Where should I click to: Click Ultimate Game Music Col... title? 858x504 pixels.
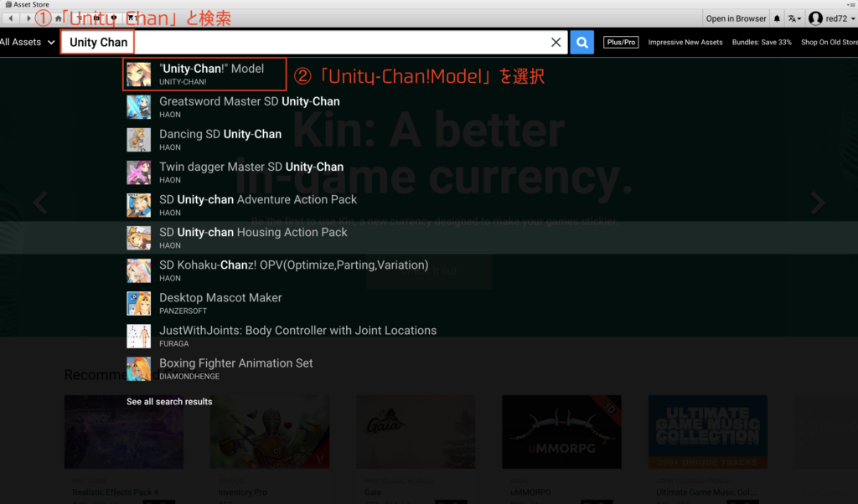tap(707, 492)
